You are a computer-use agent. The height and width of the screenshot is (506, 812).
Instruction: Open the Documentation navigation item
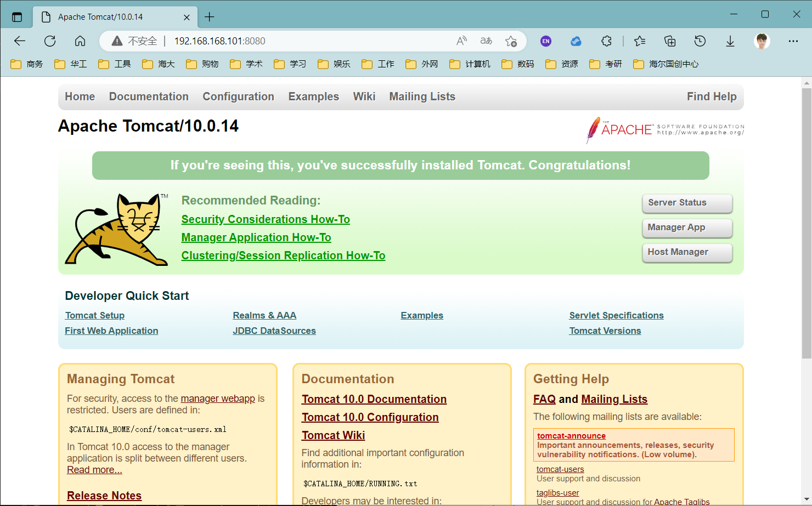(149, 96)
